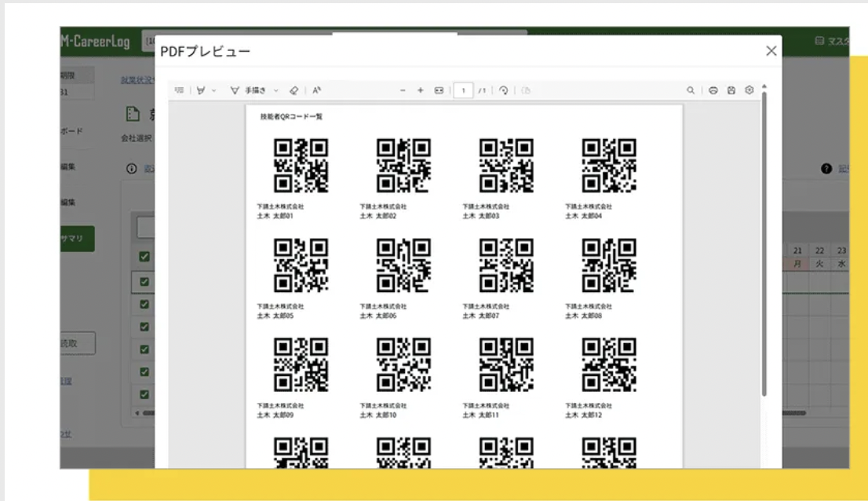Viewport: 868px width, 501px height.
Task: Select the green サマリ sidebar item
Action: pyautogui.click(x=77, y=239)
